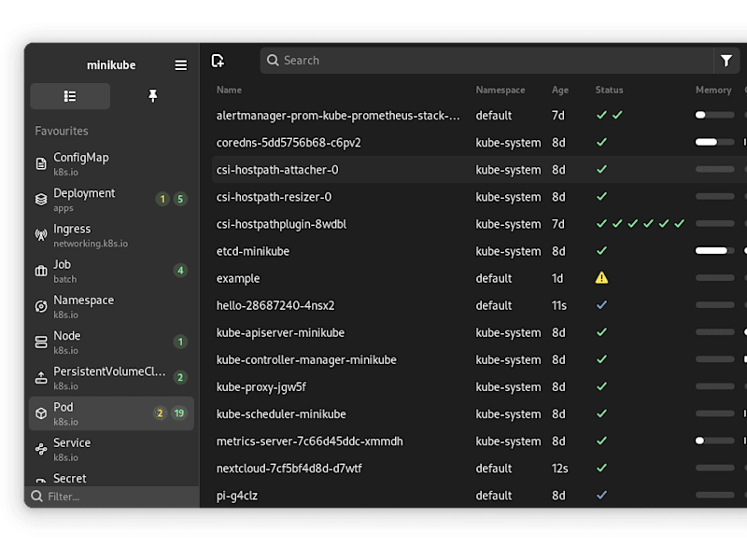Click the yellow badge 2 on Pod

(160, 413)
